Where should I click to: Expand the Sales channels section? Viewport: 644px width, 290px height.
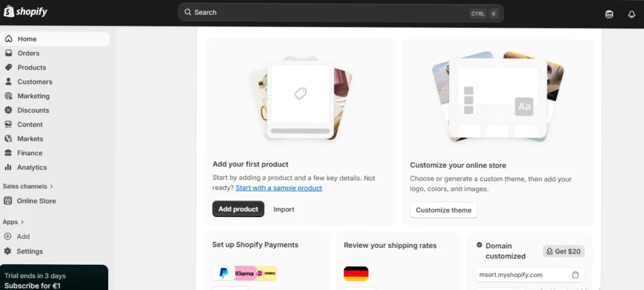click(x=52, y=186)
